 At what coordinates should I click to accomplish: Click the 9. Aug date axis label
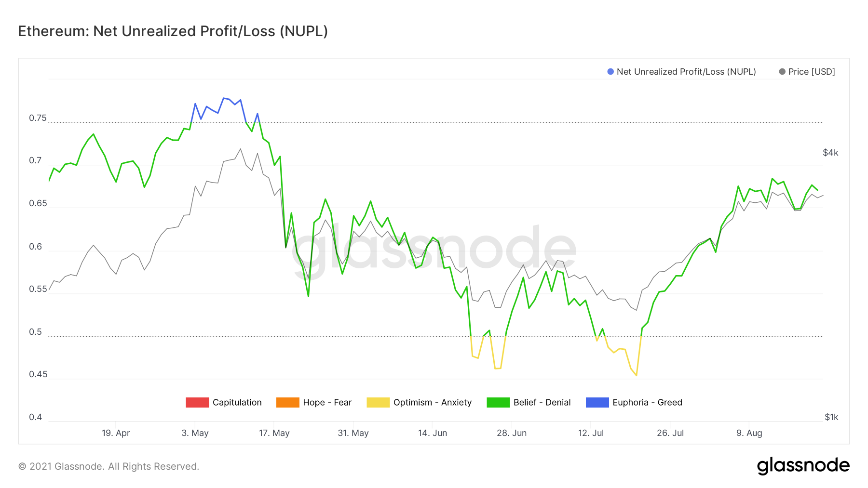click(749, 433)
